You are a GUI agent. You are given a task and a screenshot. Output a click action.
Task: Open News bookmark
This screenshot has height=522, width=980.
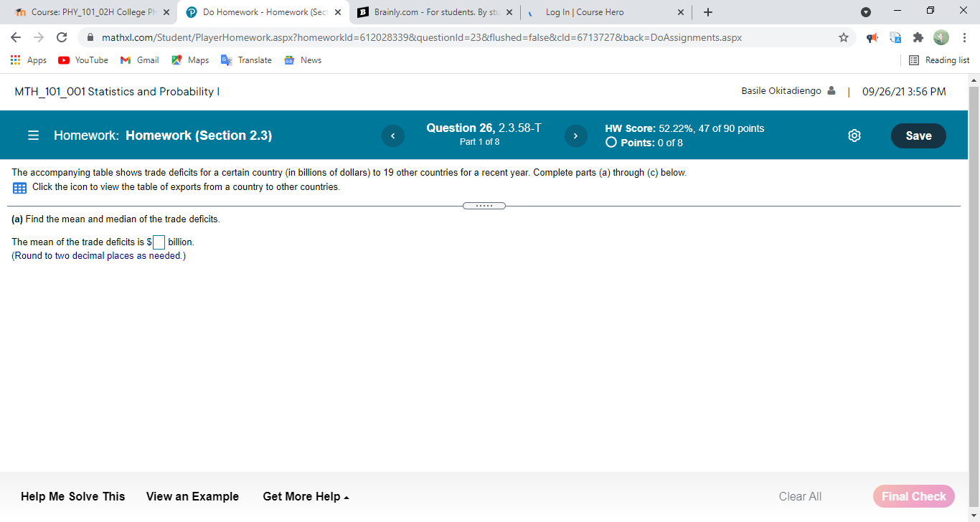303,60
